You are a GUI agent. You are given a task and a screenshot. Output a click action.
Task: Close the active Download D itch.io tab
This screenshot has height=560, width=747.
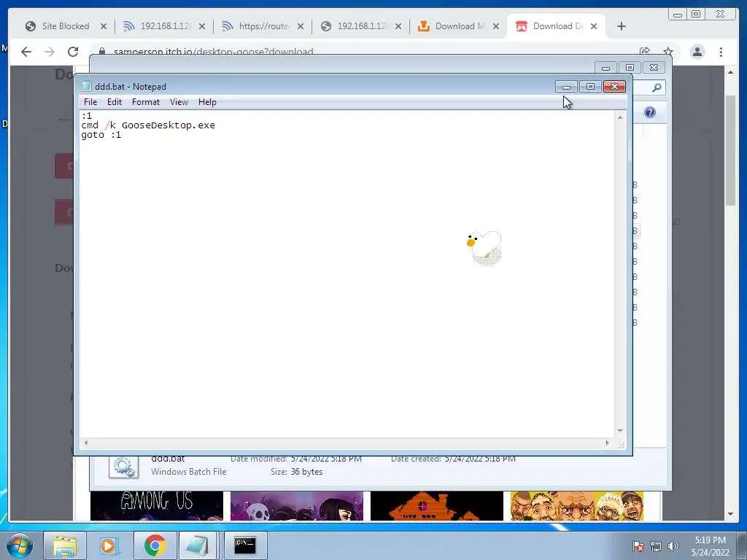coord(594,26)
